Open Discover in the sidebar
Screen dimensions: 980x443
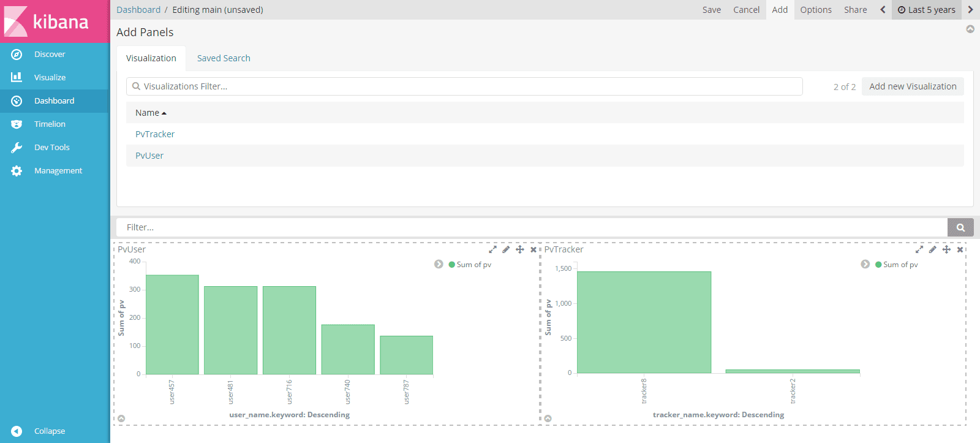[50, 55]
